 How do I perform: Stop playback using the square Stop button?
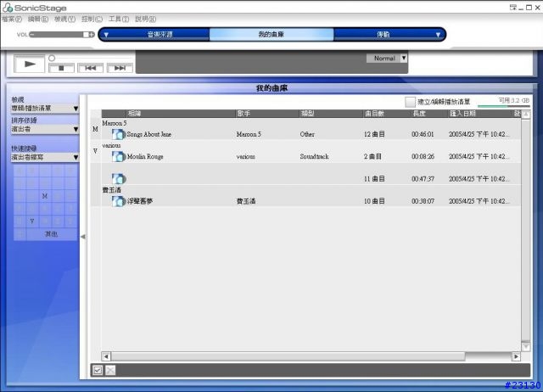tap(61, 68)
